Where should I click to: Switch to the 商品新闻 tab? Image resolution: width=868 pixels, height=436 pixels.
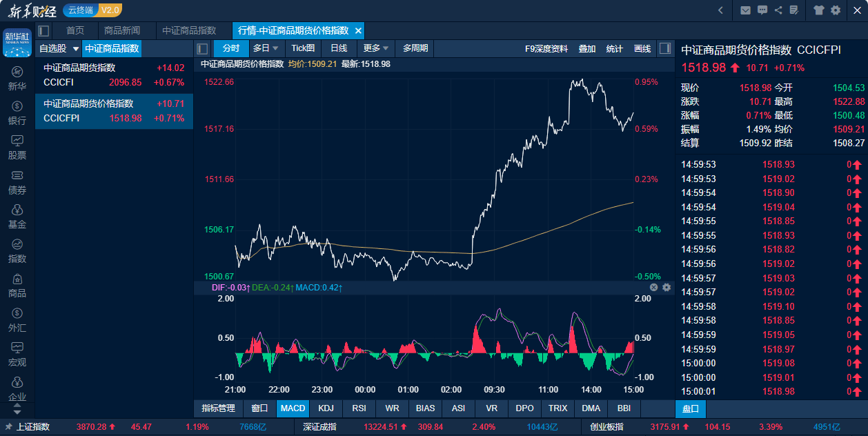tap(121, 30)
